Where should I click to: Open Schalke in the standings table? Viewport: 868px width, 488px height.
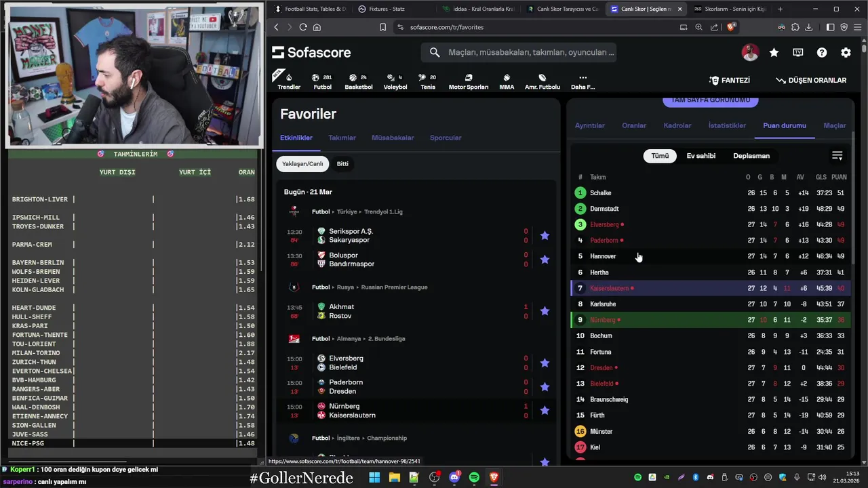click(601, 193)
